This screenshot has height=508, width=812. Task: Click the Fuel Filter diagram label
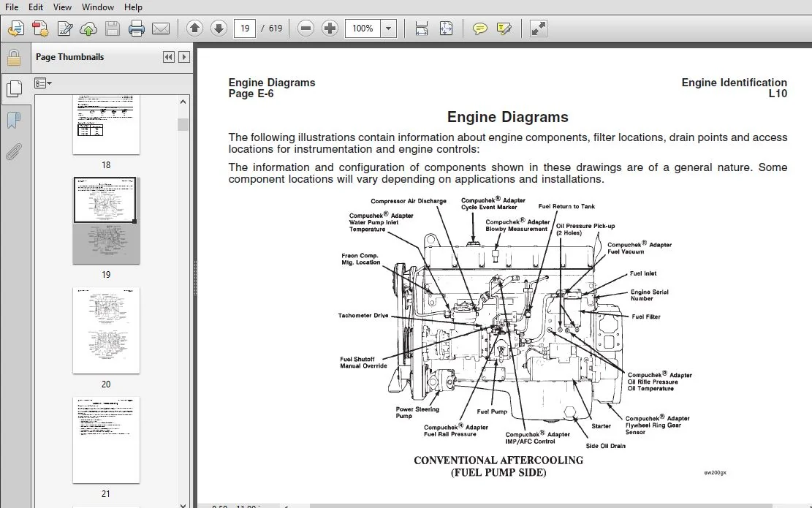click(646, 316)
